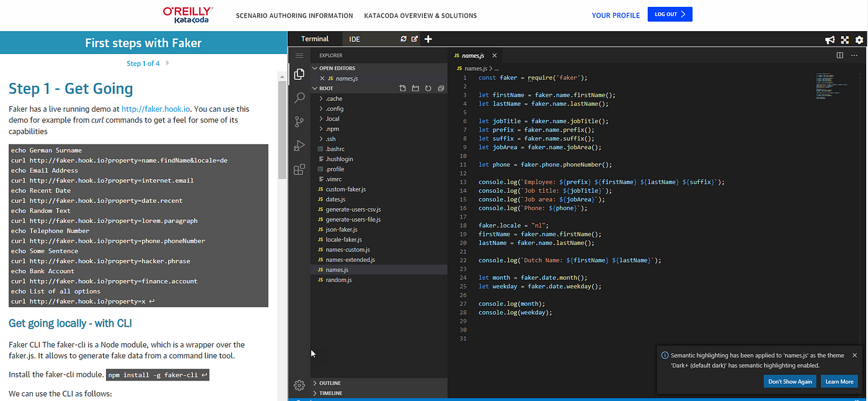
Task: Go to next step using the arrow
Action: pos(167,63)
